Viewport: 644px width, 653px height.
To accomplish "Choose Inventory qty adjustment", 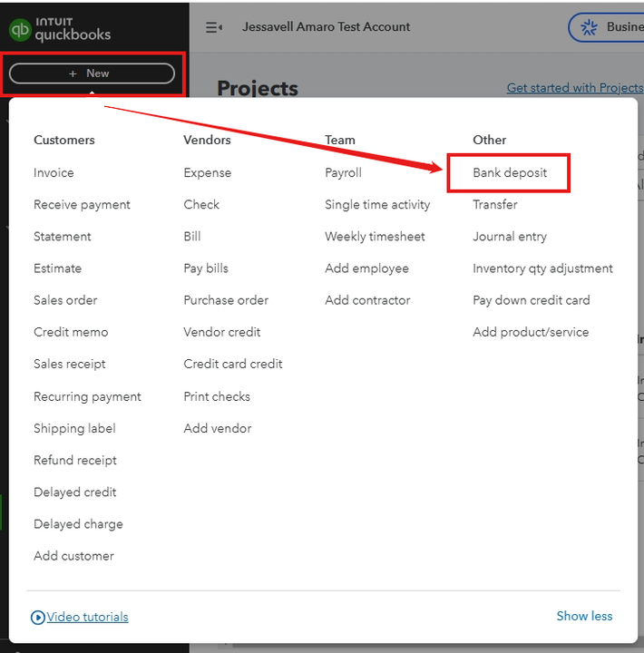I will pyautogui.click(x=542, y=268).
